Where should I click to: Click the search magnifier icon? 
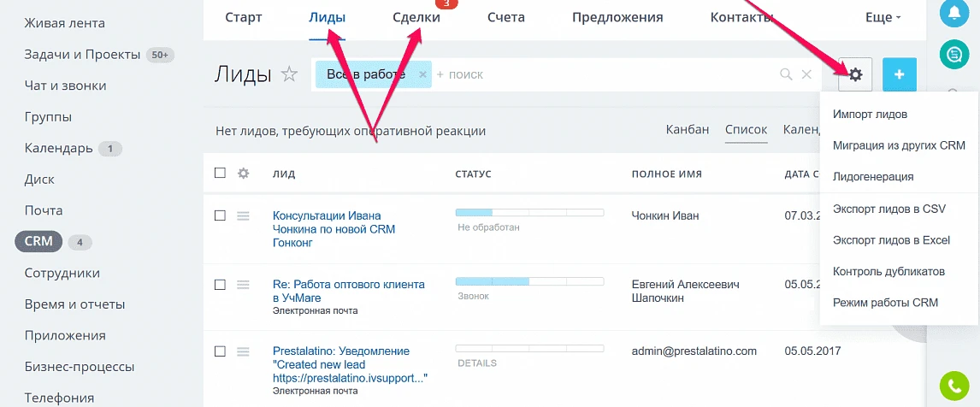[x=786, y=74]
